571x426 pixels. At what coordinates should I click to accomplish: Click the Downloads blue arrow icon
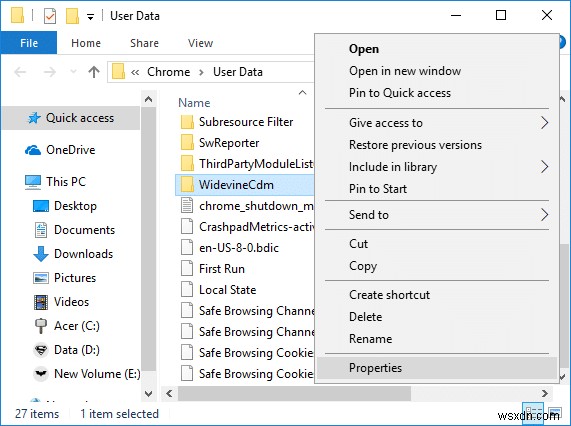pyautogui.click(x=40, y=254)
